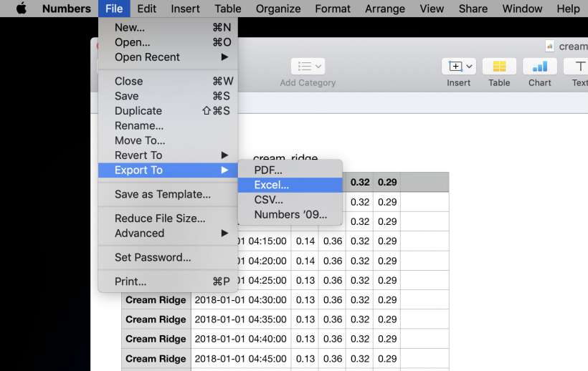The height and width of the screenshot is (371, 588).
Task: Choose Reduce File Size… menu item
Action: pos(160,218)
